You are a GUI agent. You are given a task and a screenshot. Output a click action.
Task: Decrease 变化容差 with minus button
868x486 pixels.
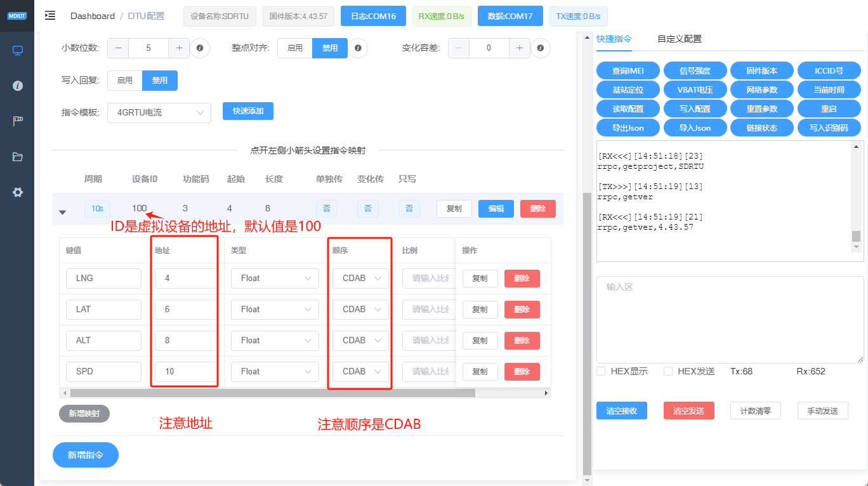coord(459,48)
